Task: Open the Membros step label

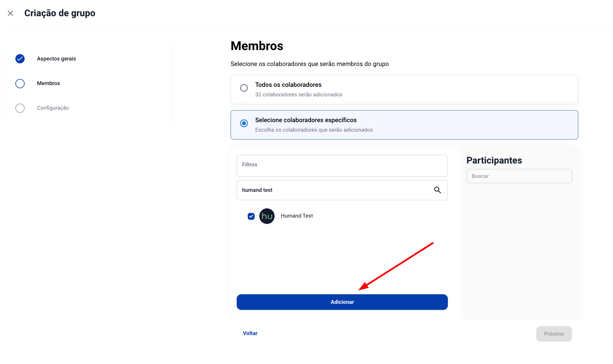Action: point(48,83)
